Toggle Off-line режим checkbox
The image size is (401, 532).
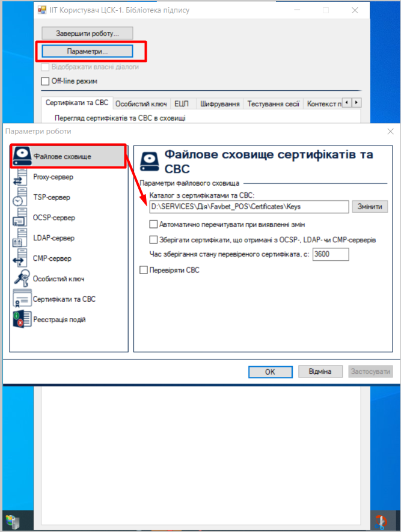point(45,81)
